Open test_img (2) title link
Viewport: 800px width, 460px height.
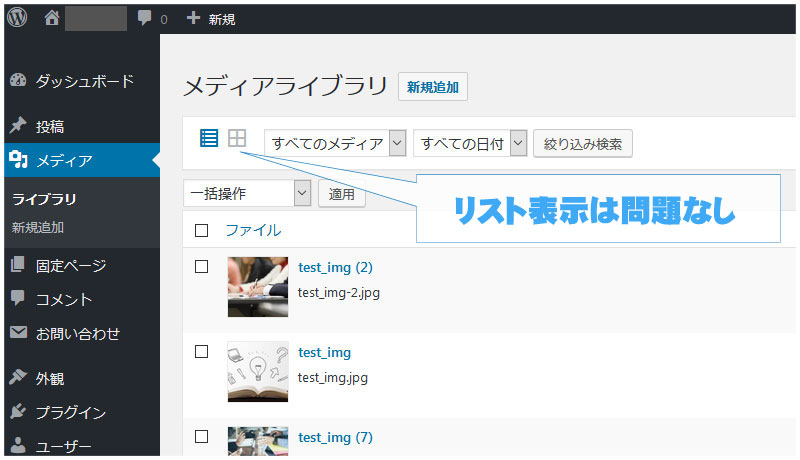(x=335, y=268)
